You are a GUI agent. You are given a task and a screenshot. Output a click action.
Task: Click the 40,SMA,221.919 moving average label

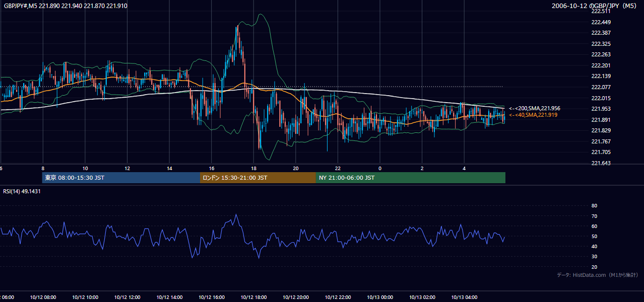[533, 115]
